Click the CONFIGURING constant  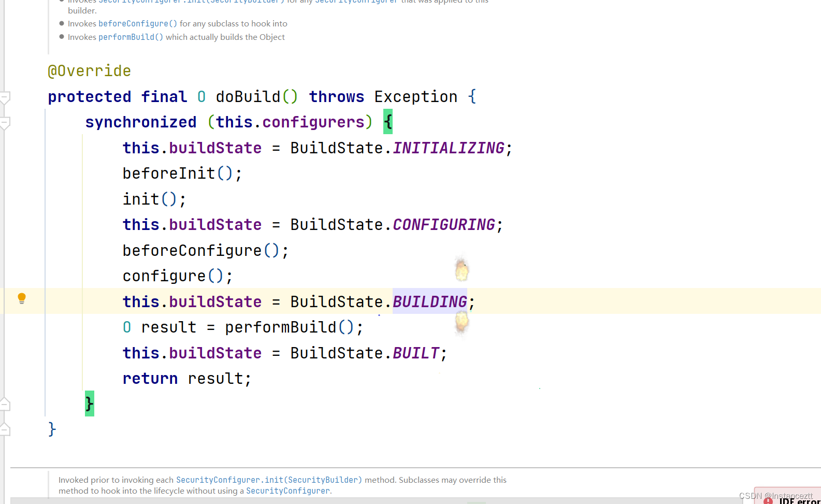[x=444, y=225]
